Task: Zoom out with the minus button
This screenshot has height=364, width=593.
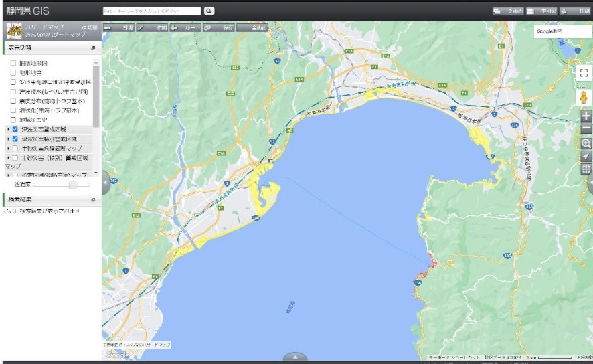Action: click(586, 128)
